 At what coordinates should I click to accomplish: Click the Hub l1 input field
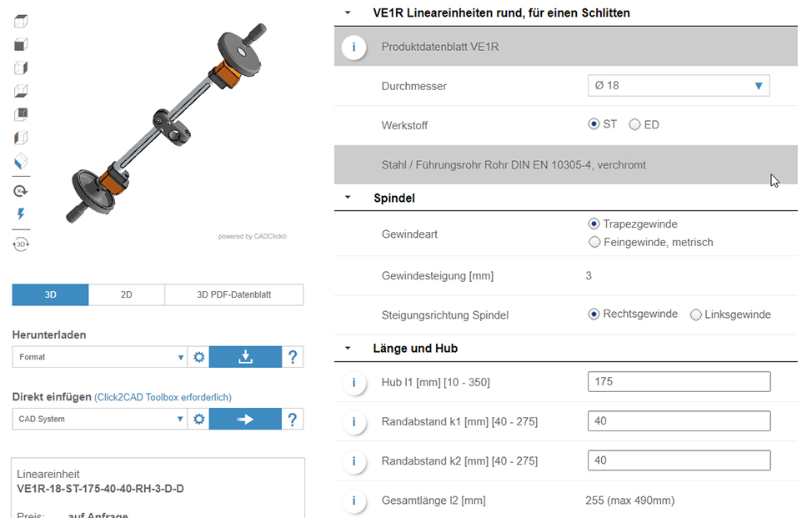point(679,382)
